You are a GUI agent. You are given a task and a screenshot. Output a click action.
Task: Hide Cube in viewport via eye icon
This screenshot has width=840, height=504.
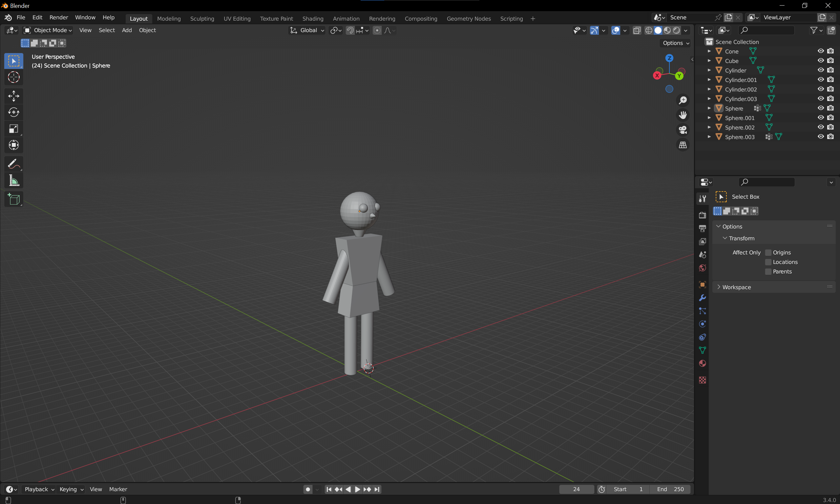(821, 60)
